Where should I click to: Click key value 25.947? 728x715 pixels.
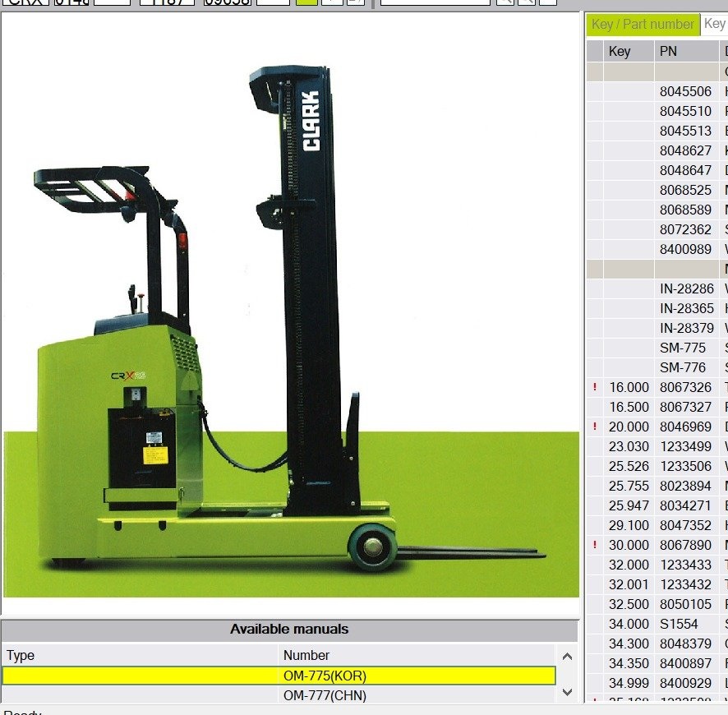pyautogui.click(x=629, y=505)
